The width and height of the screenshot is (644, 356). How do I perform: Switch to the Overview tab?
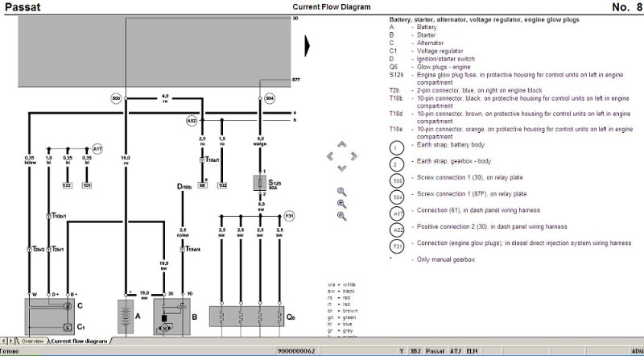pyautogui.click(x=32, y=342)
